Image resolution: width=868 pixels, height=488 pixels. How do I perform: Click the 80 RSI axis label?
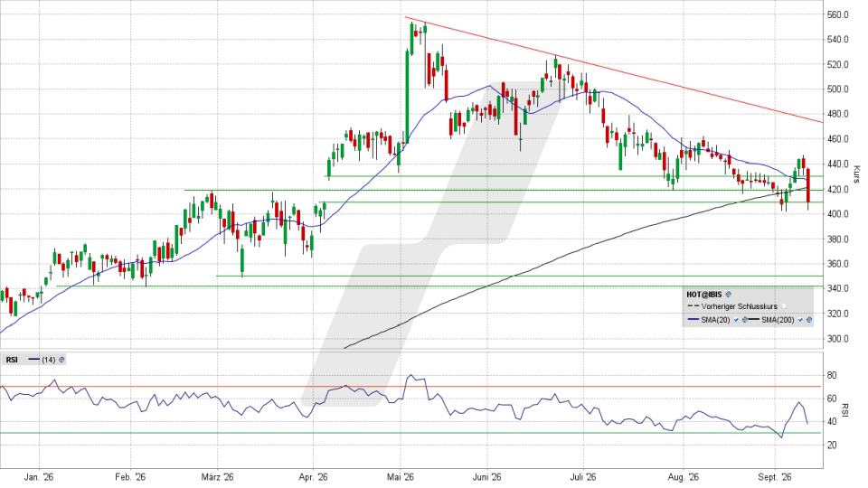tap(832, 375)
